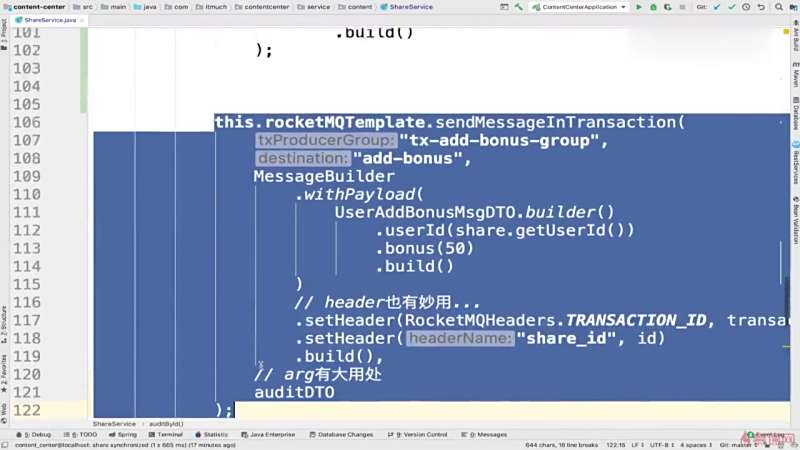Open the Version Control tool window
800x450 pixels.
point(417,435)
